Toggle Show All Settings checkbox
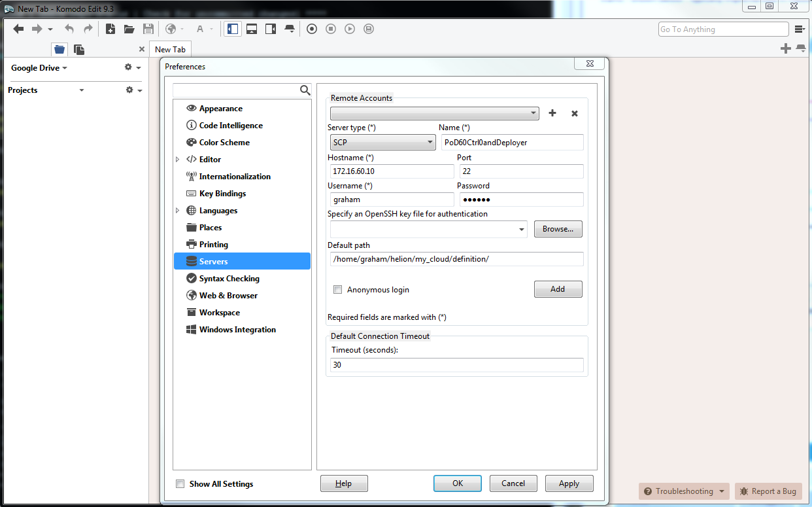This screenshot has height=507, width=812. (180, 484)
